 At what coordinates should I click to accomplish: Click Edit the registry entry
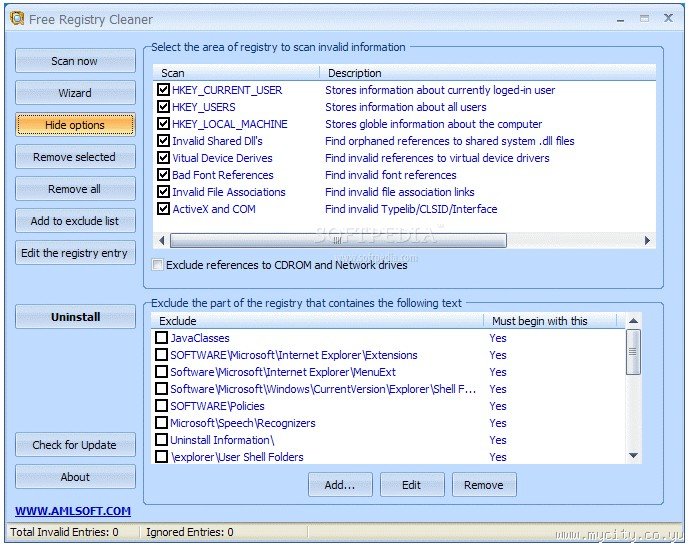point(75,253)
